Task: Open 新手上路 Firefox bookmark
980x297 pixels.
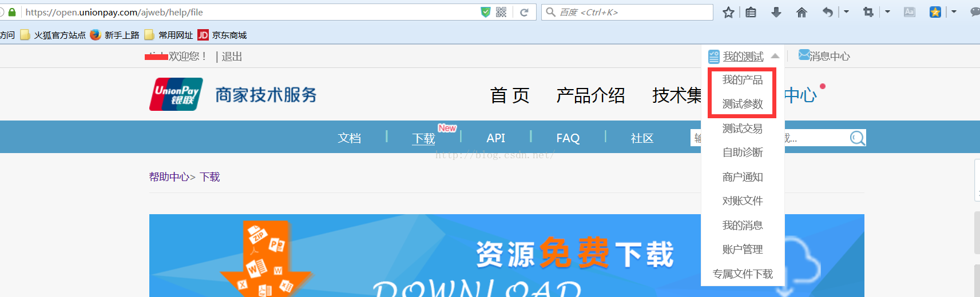Action: pos(115,35)
